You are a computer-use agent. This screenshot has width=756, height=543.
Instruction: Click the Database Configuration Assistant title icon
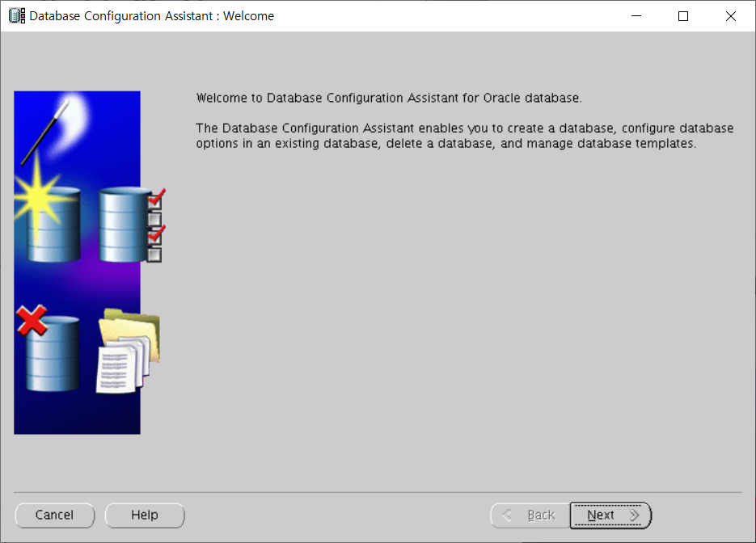click(x=17, y=16)
